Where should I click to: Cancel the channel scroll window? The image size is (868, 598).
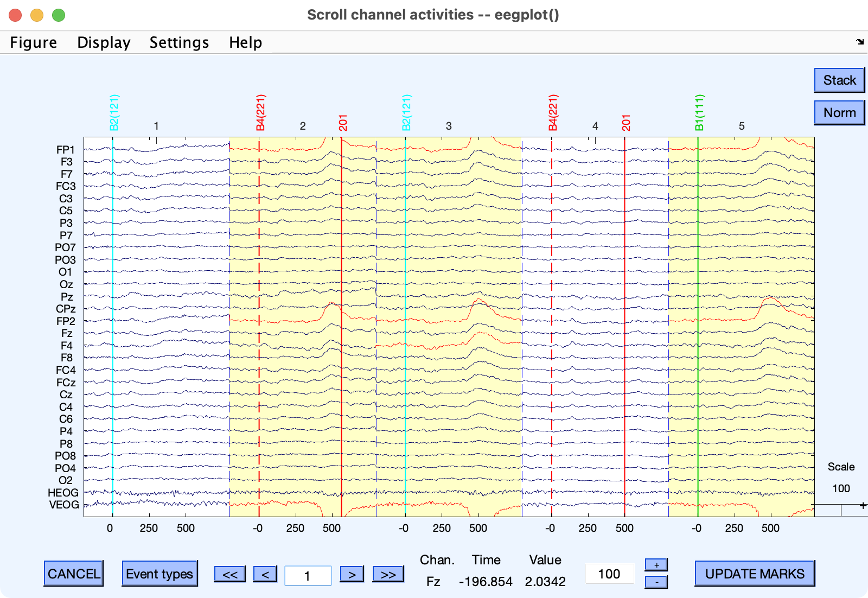pyautogui.click(x=74, y=574)
